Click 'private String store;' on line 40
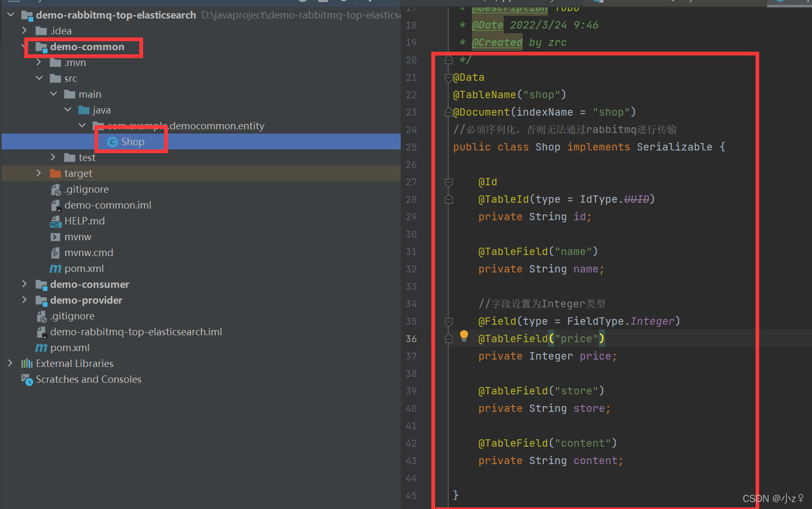Viewport: 812px width, 509px height. (544, 408)
